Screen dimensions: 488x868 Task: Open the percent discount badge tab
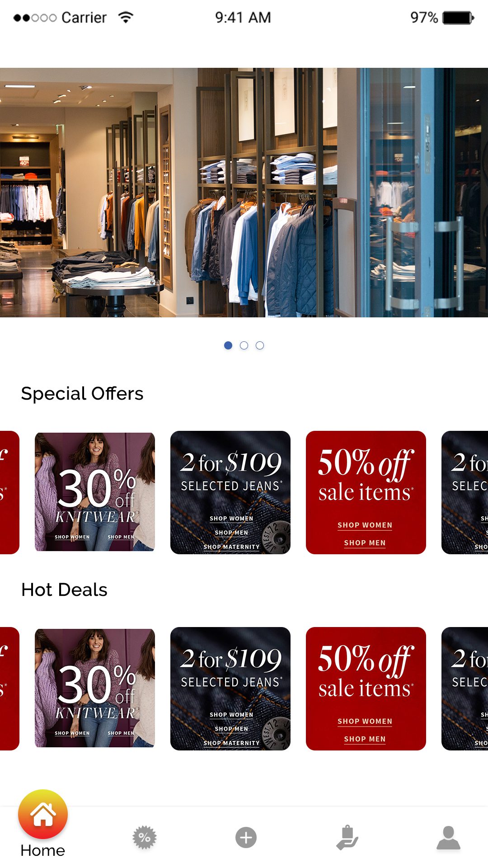[x=145, y=838]
